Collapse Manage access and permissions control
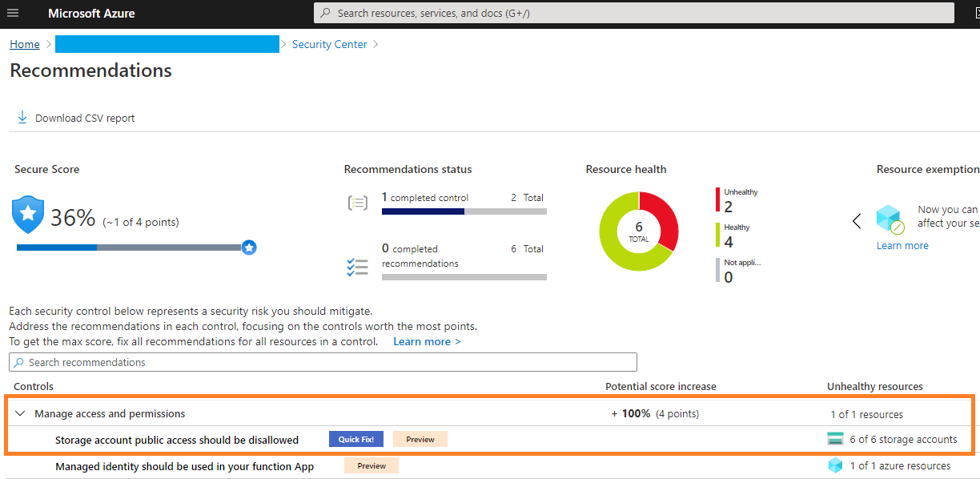This screenshot has width=980, height=479. pos(20,414)
